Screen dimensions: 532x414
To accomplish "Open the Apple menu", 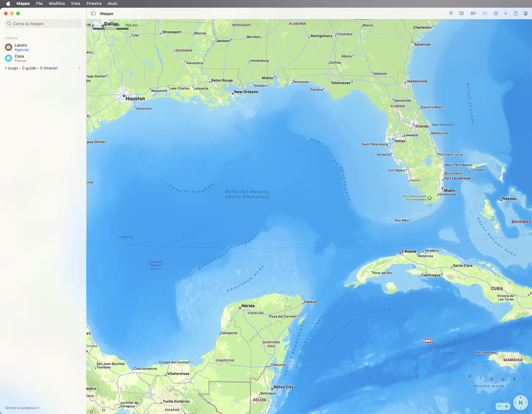I will pyautogui.click(x=8, y=3).
